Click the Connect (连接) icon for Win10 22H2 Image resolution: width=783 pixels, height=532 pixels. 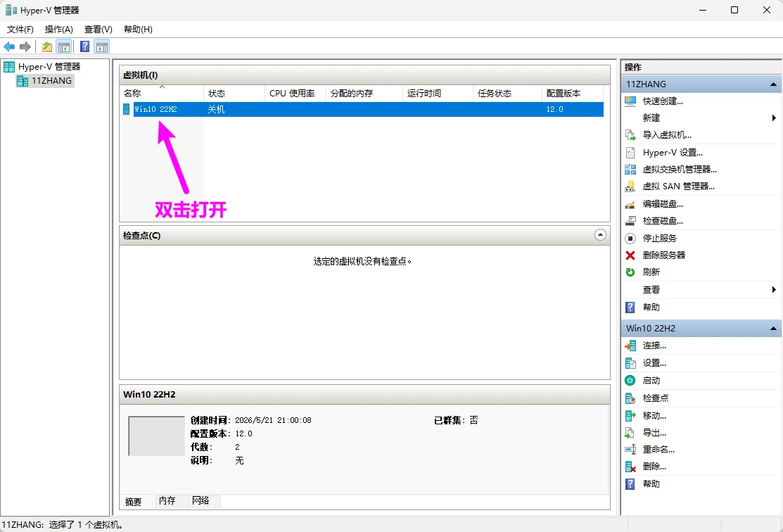click(630, 346)
